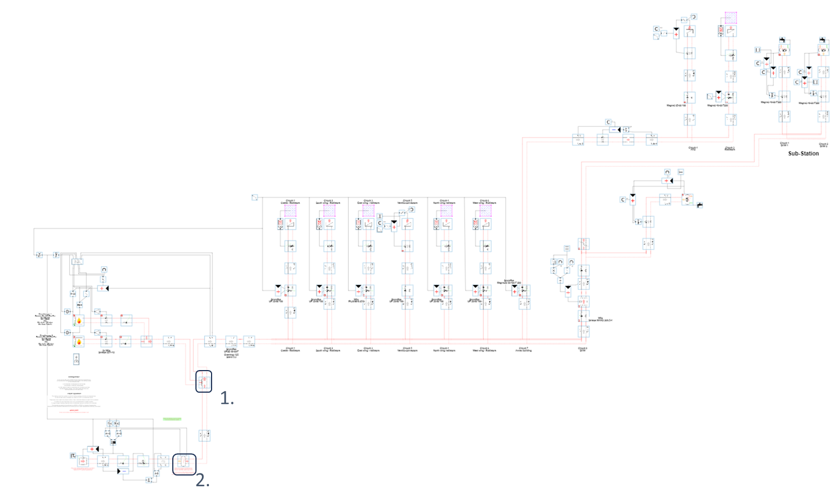This screenshot has height=504, width=835.
Task: Select the Circuit 1 Castle pink hatched radiator
Action: click(290, 210)
